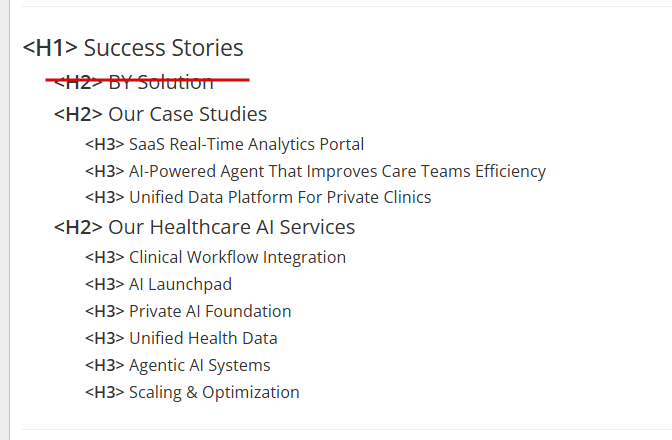Open SaaS Real-Time Analytics Portal heading
This screenshot has width=672, height=440.
click(246, 144)
